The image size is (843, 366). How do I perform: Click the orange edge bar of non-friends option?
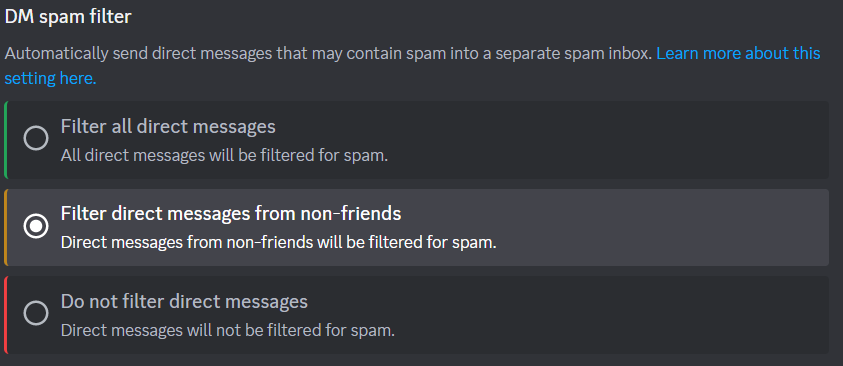(x=6, y=227)
